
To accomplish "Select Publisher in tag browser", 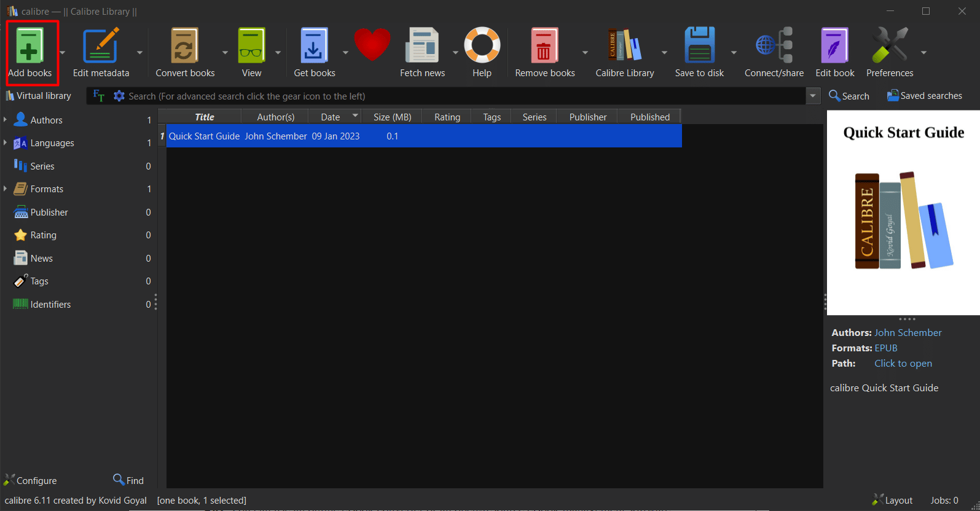I will [x=49, y=212].
